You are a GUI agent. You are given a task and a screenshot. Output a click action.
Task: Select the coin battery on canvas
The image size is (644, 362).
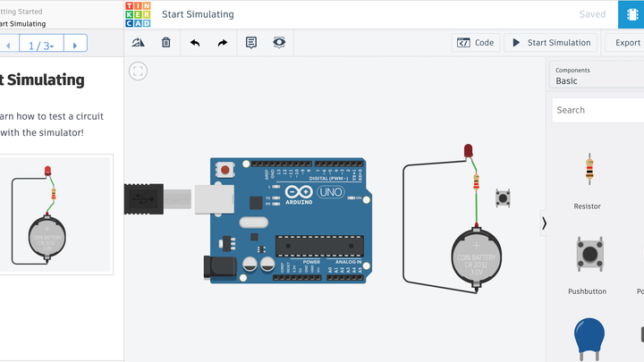(477, 257)
